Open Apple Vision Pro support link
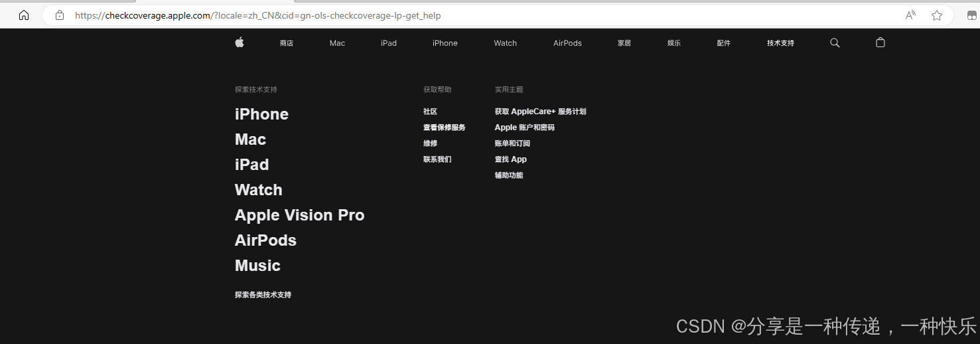 click(x=299, y=215)
